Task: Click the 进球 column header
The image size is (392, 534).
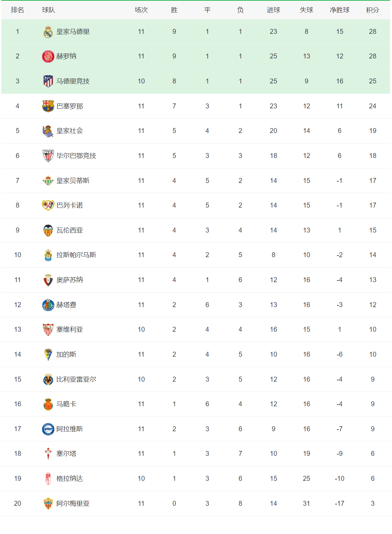Action: [273, 10]
